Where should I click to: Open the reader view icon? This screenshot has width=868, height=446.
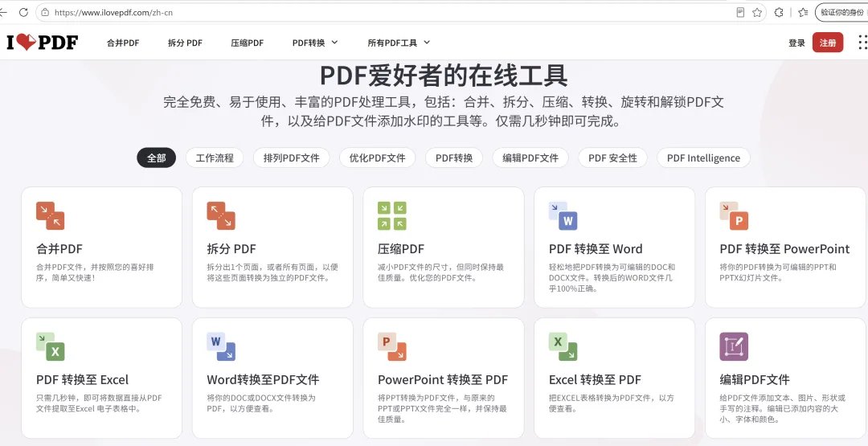(741, 12)
